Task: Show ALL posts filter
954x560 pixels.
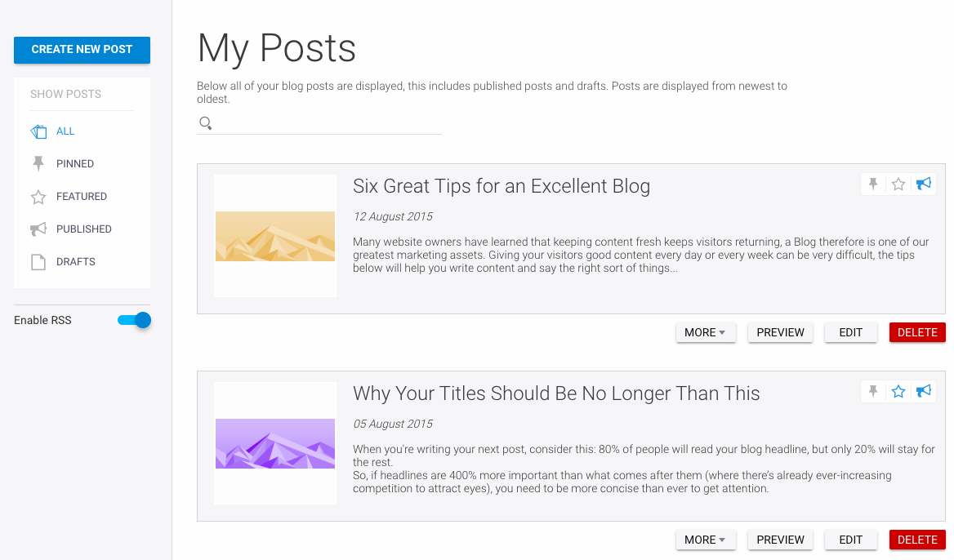Action: (65, 131)
